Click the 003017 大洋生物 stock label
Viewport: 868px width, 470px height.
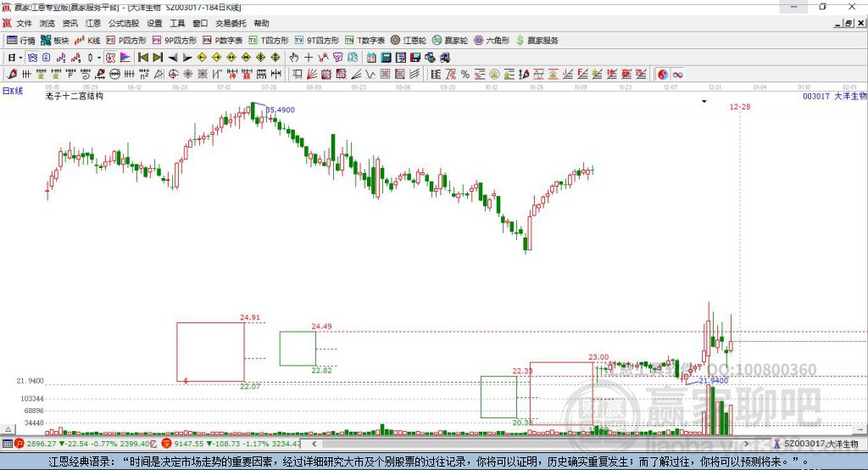(x=834, y=97)
